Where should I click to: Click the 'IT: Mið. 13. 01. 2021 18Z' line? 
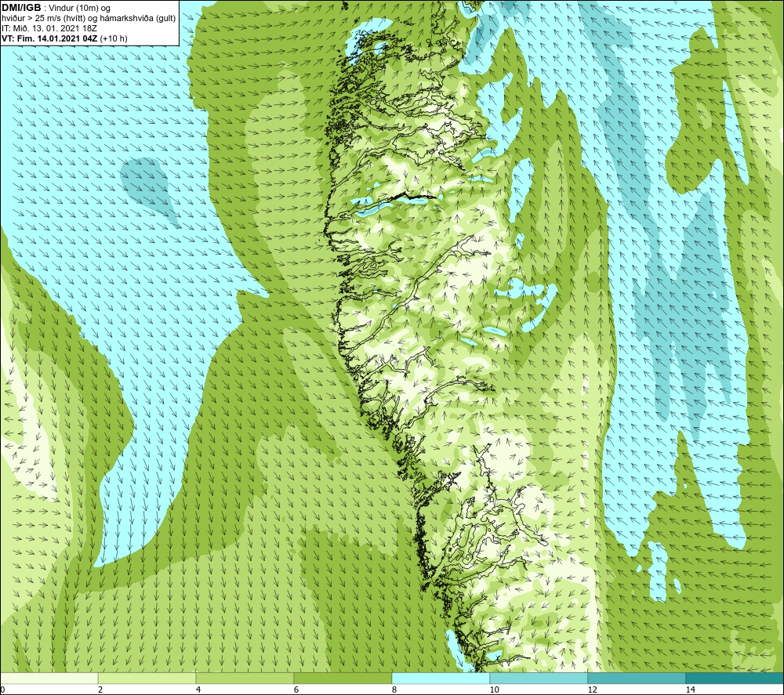tap(49, 28)
